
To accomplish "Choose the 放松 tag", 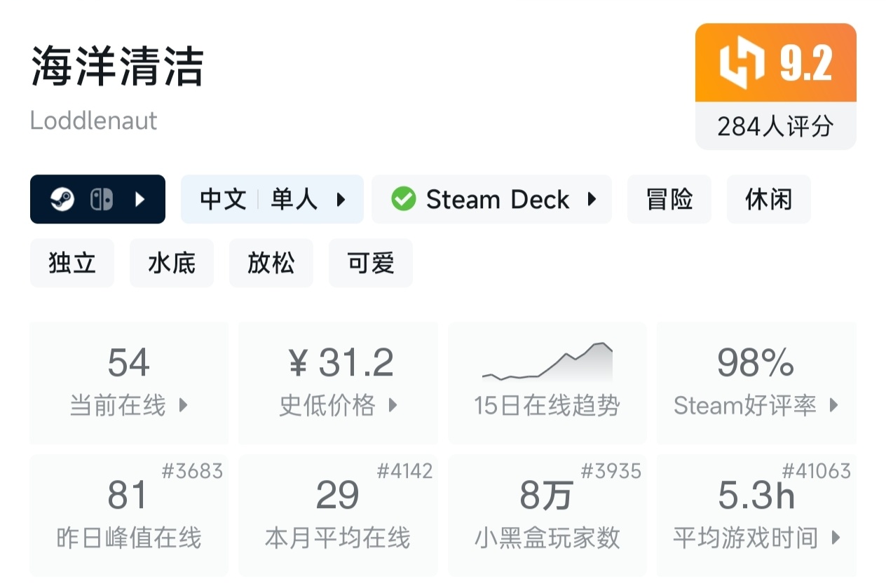I will pyautogui.click(x=271, y=263).
